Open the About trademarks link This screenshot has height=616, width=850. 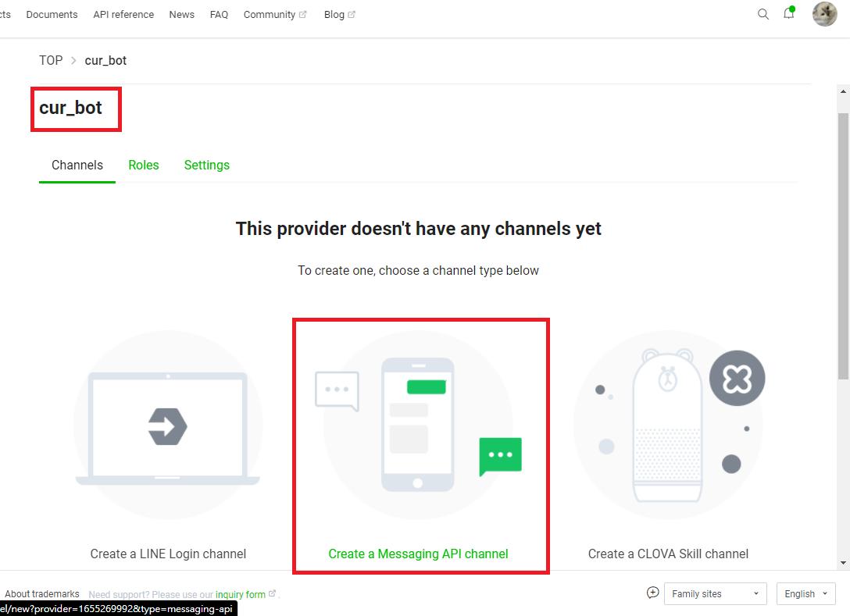42,594
